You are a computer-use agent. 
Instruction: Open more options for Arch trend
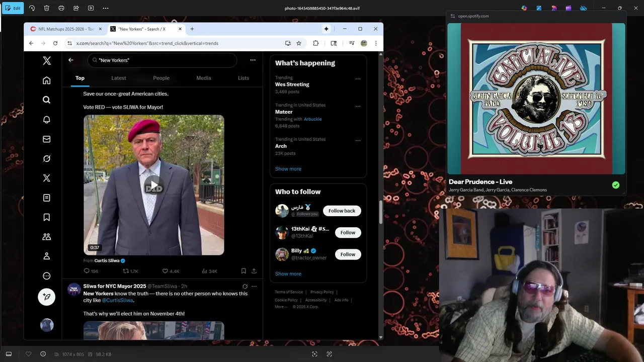click(x=358, y=141)
